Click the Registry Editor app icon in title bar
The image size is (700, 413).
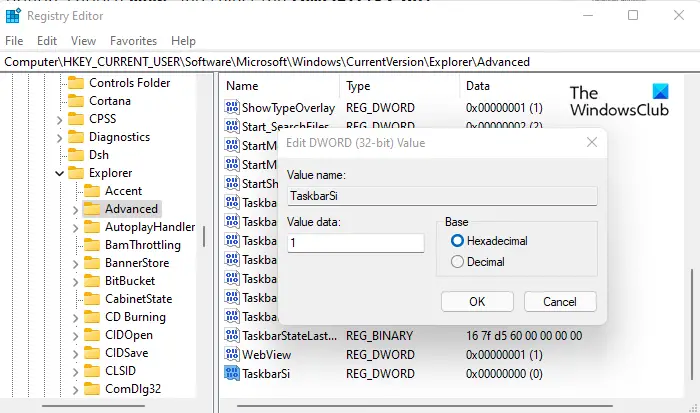[x=13, y=16]
